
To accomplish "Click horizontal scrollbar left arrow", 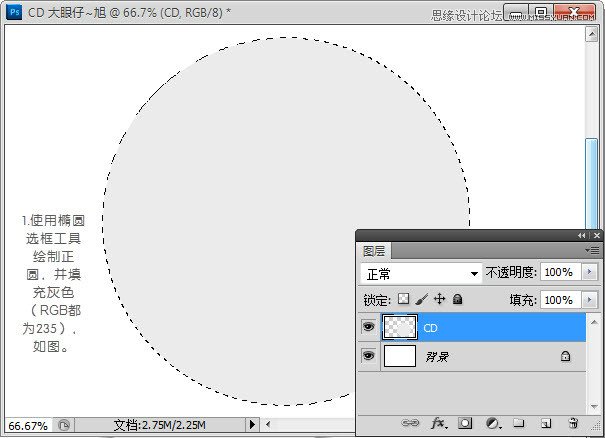I will click(268, 424).
